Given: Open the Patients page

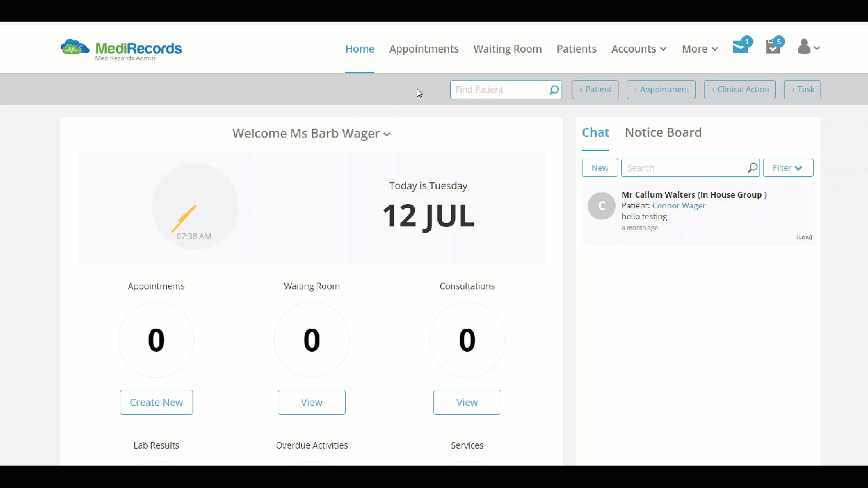Looking at the screenshot, I should (x=576, y=49).
